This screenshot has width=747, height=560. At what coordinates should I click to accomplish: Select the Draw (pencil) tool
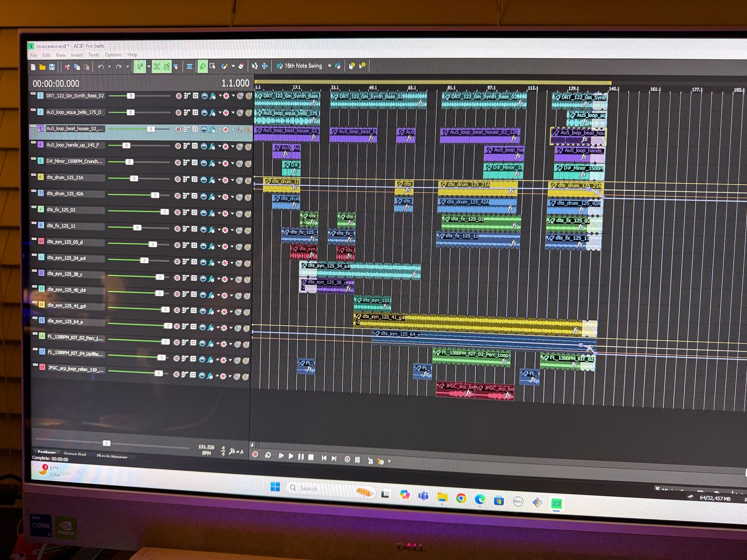point(202,67)
